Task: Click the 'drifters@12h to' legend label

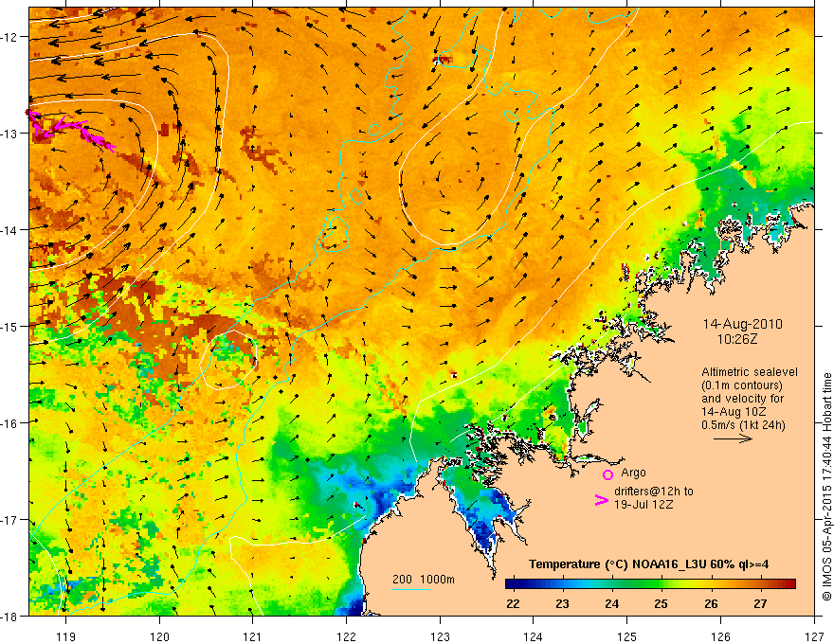Action: click(654, 491)
